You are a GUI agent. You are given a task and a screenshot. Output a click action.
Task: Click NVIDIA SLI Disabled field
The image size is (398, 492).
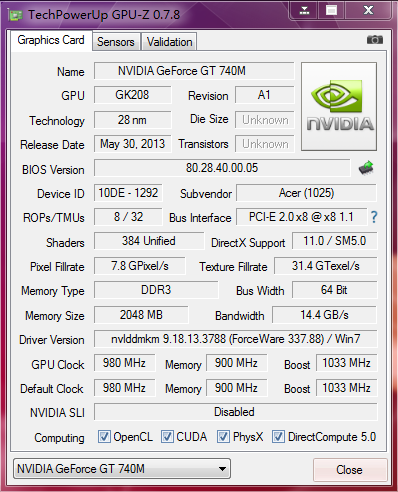point(236,412)
